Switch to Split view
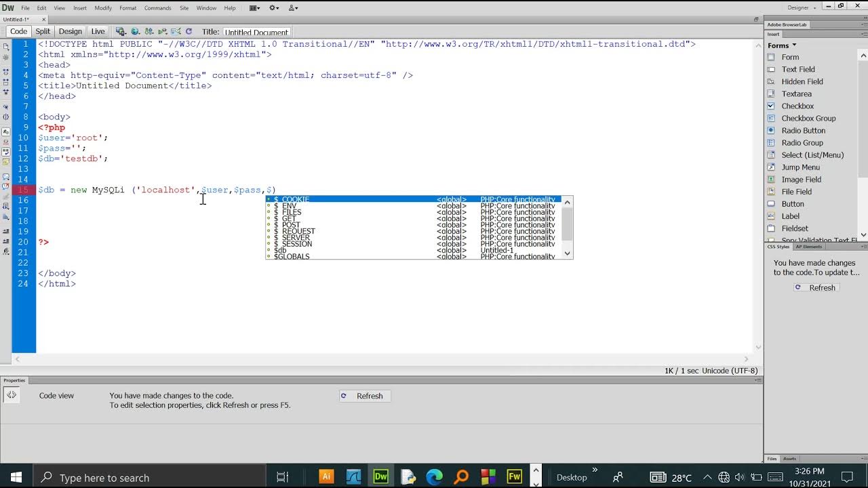 tap(43, 31)
